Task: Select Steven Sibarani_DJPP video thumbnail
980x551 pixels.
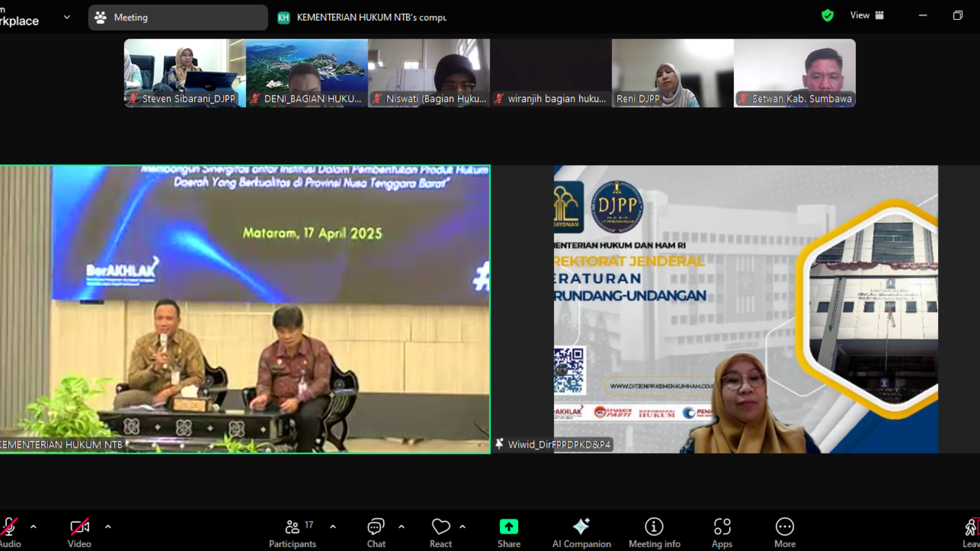Action: [185, 73]
